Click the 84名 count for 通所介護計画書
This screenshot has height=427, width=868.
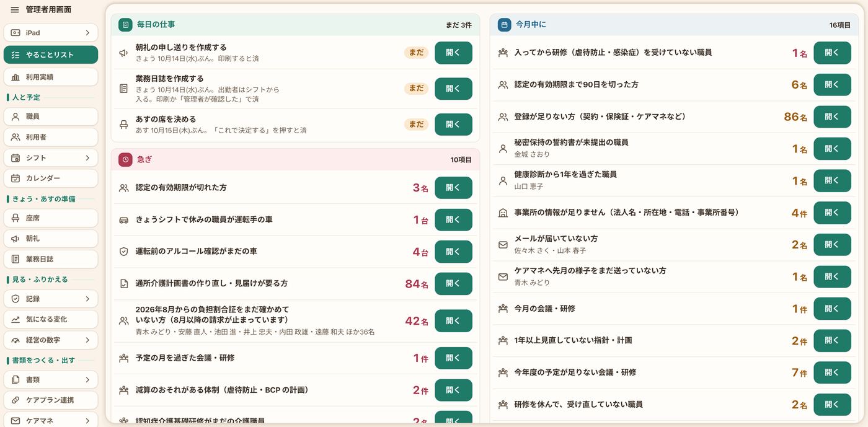tap(417, 284)
